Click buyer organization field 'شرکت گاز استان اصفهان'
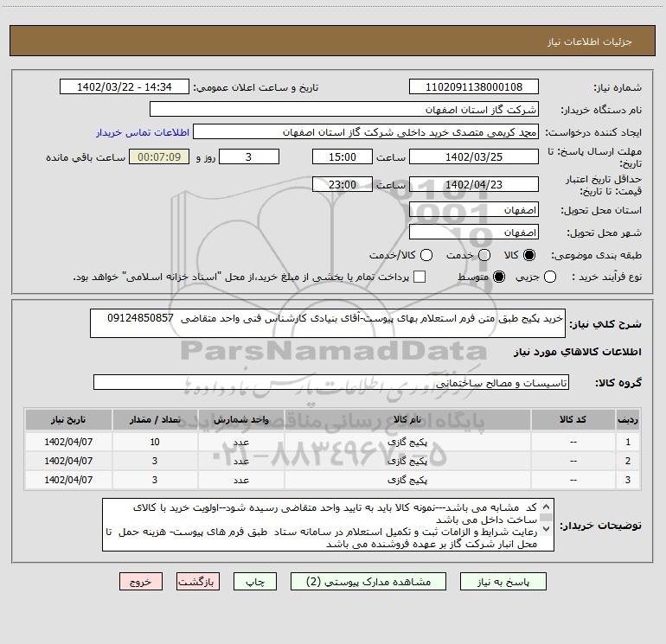 pos(344,109)
